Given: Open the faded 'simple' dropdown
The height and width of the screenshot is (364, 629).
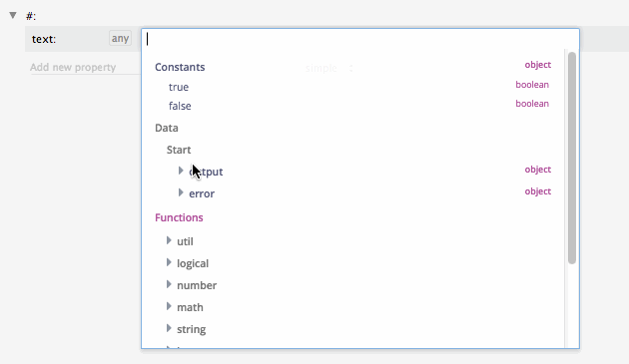Looking at the screenshot, I should coord(328,68).
